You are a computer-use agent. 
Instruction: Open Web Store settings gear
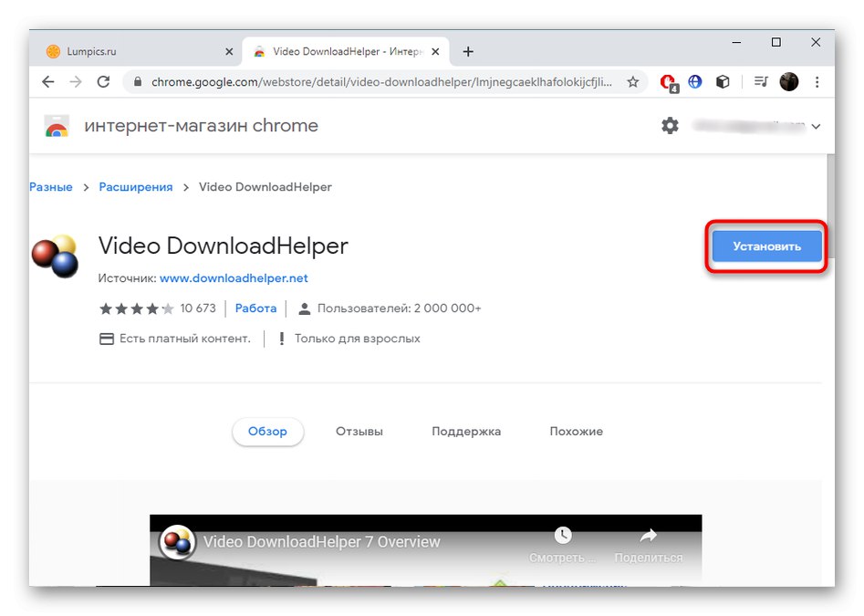(670, 126)
